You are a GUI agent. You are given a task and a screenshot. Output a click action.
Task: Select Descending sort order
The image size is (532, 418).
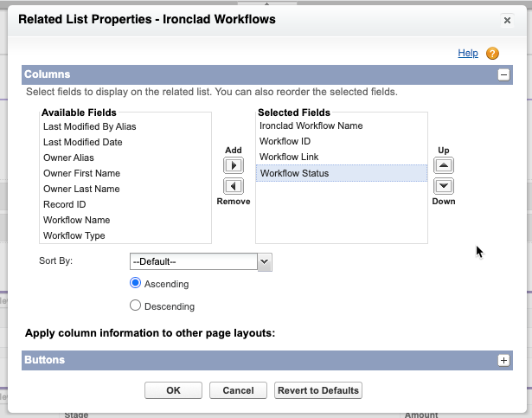point(135,305)
